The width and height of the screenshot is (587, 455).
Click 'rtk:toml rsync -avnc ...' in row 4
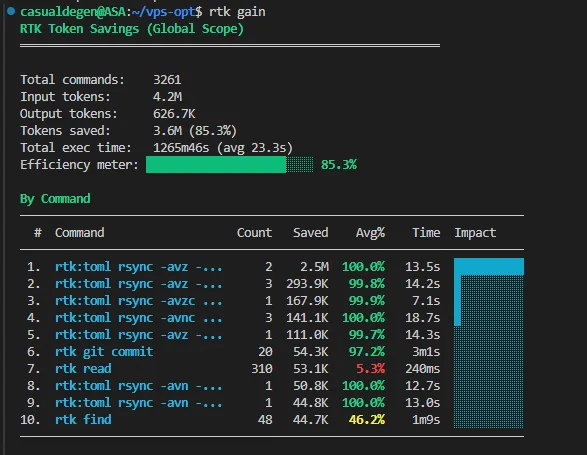coord(139,318)
